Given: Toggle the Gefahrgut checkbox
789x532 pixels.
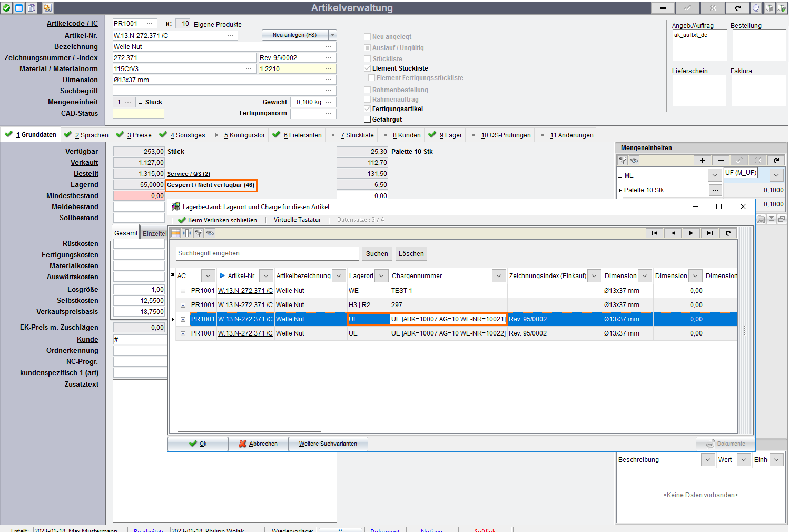Looking at the screenshot, I should point(368,120).
